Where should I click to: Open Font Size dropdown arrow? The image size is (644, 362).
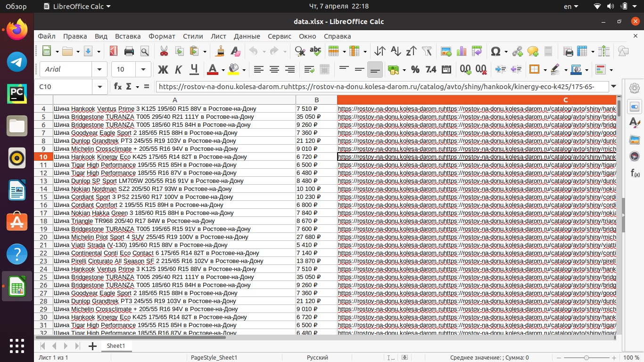click(143, 69)
